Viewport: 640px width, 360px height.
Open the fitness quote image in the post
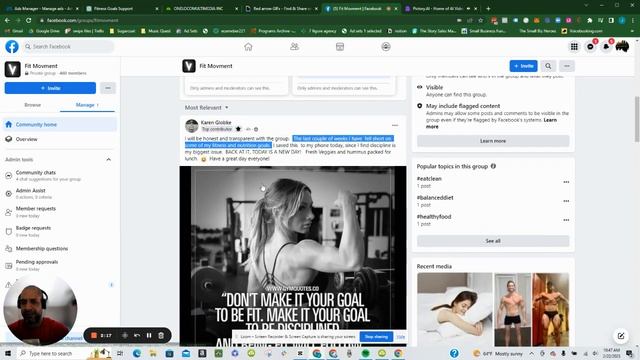coord(293,256)
